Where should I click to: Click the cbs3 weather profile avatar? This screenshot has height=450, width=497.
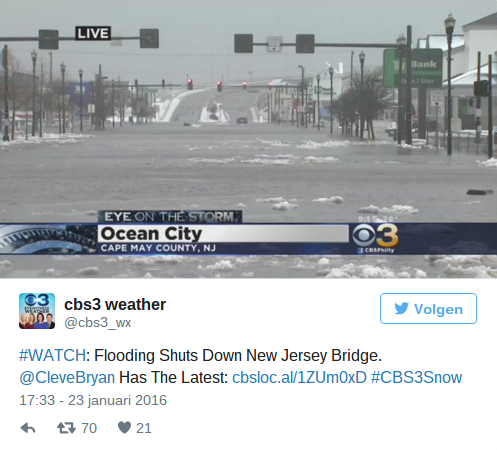37,311
